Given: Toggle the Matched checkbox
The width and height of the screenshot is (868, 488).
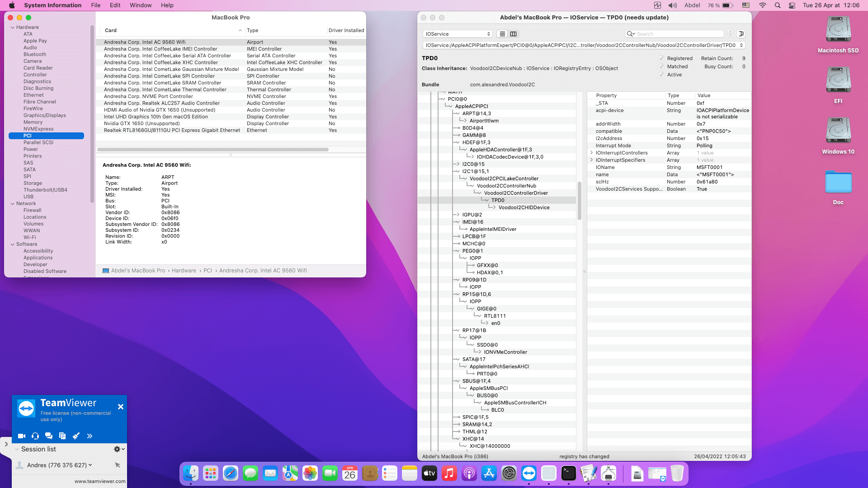Looking at the screenshot, I should tap(661, 66).
